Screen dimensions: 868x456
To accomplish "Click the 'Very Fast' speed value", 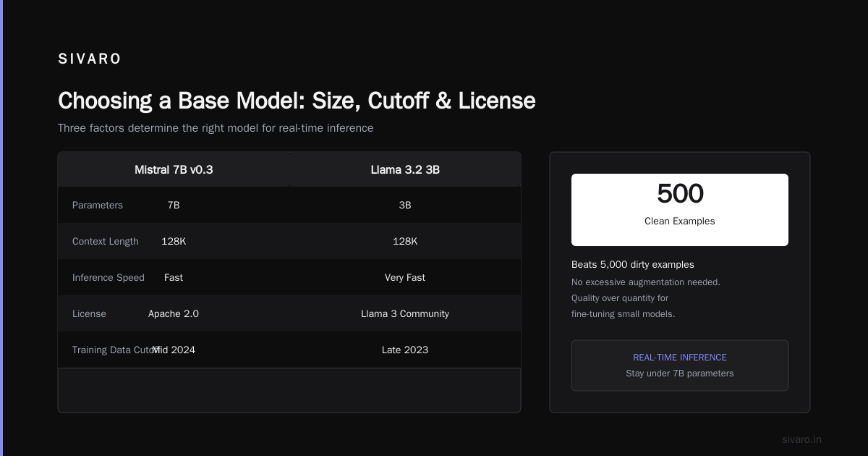I will click(405, 277).
